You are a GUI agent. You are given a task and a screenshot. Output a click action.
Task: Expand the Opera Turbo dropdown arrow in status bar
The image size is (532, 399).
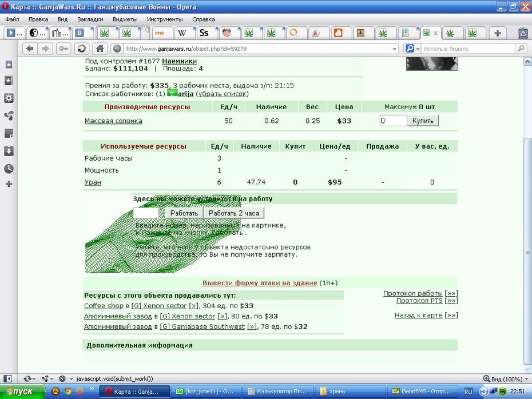tap(72, 379)
